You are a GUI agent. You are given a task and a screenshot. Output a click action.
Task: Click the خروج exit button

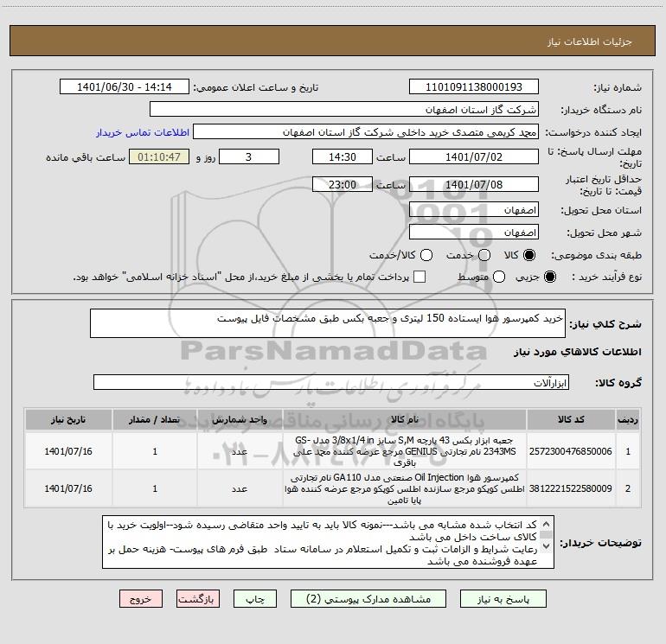pos(141,598)
